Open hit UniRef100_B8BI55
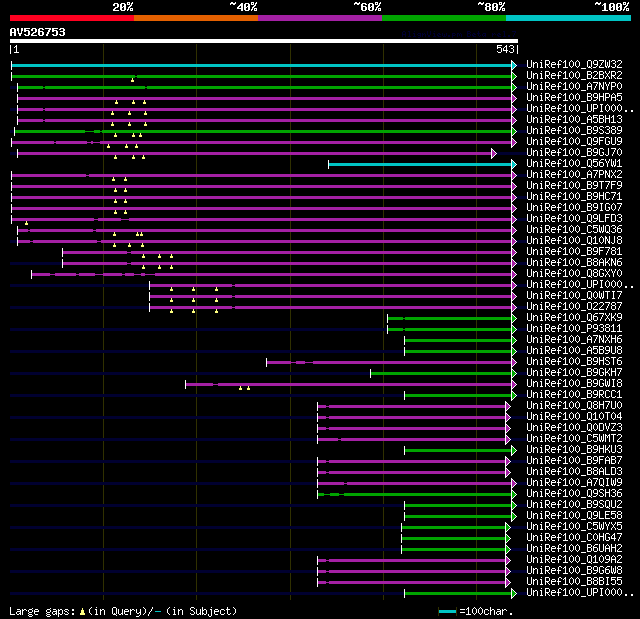 574,582
